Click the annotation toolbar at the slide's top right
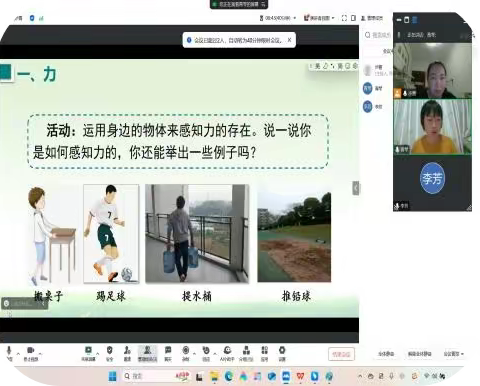 333,66
